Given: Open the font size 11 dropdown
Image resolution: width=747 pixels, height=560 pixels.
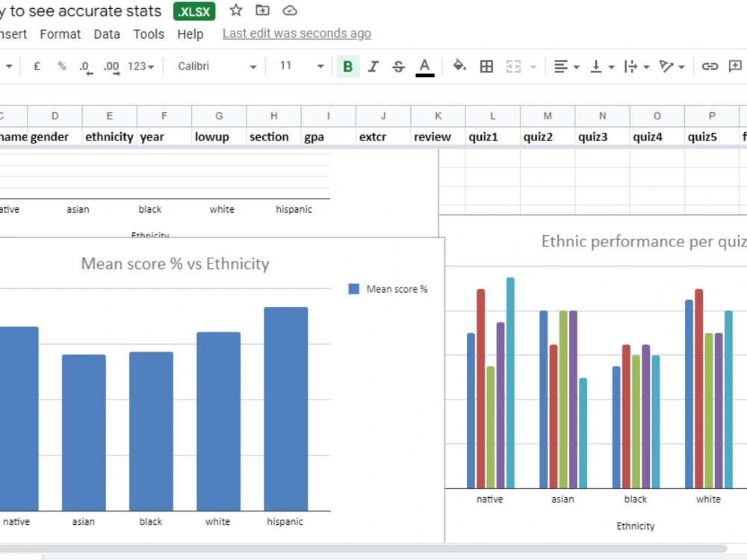Looking at the screenshot, I should click(302, 66).
